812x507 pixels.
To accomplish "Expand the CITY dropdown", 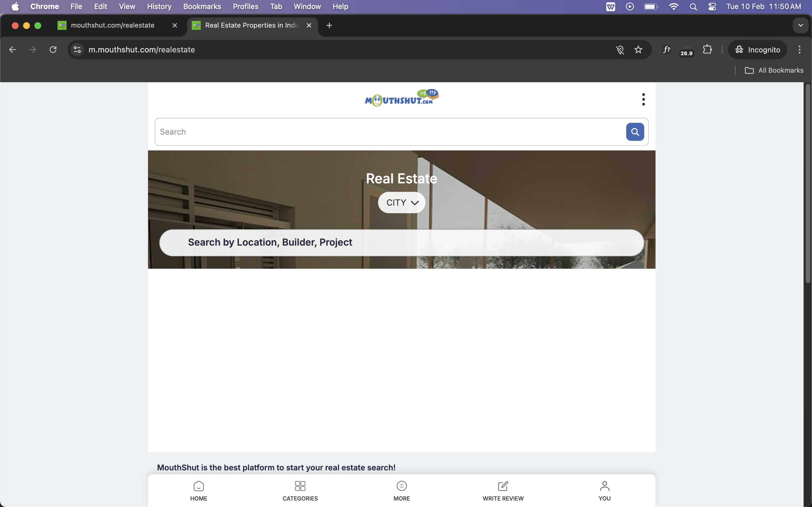I will 401,203.
